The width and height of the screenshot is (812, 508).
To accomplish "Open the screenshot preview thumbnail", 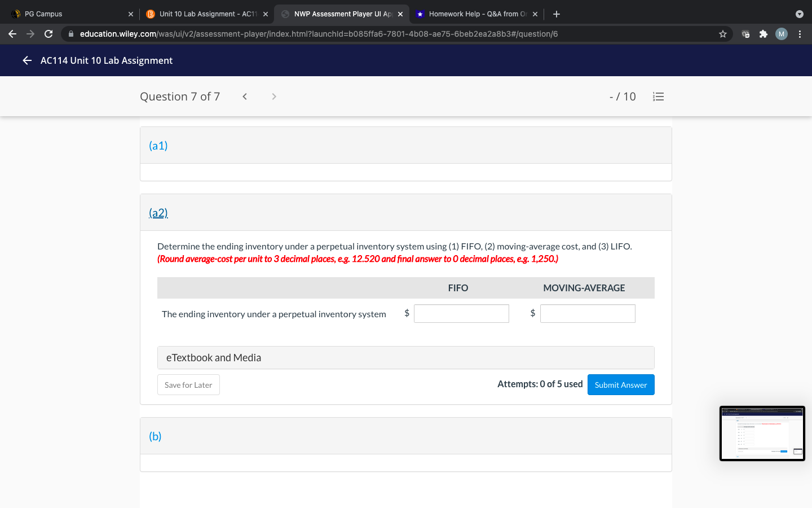I will point(762,433).
